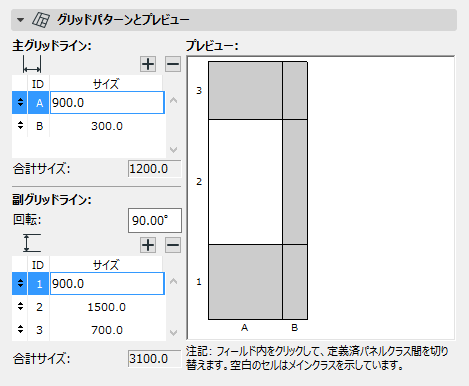This screenshot has width=469, height=386.
Task: Click the horizontal spacing icon above main gridlines
Action: pyautogui.click(x=32, y=64)
